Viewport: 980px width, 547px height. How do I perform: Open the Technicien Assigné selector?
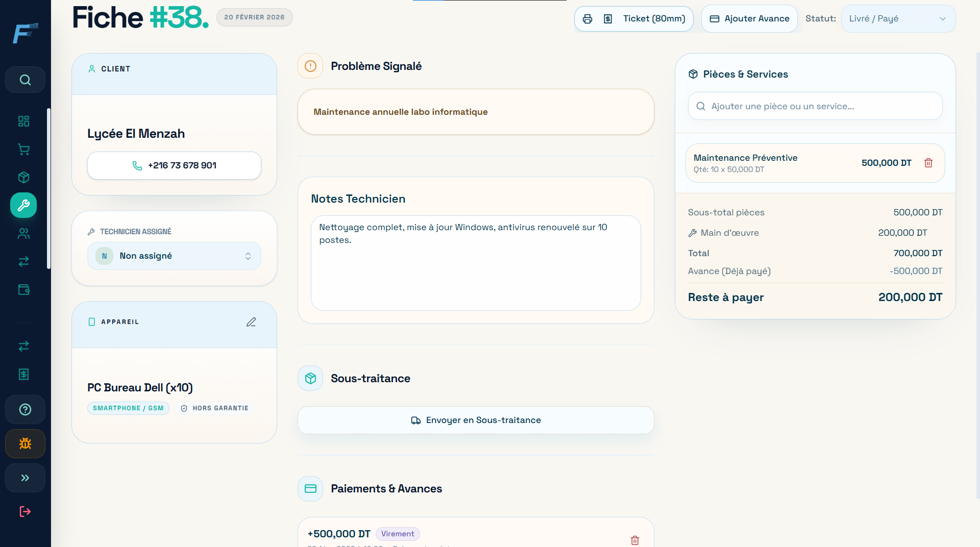click(174, 256)
